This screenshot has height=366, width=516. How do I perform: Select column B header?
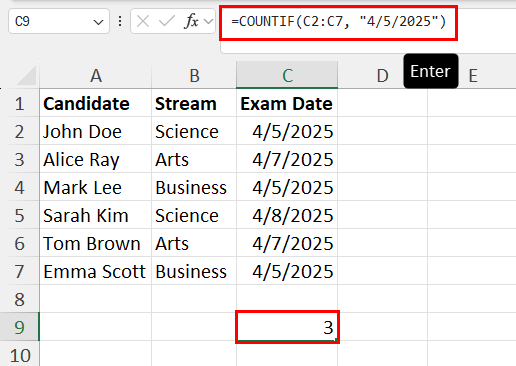194,75
